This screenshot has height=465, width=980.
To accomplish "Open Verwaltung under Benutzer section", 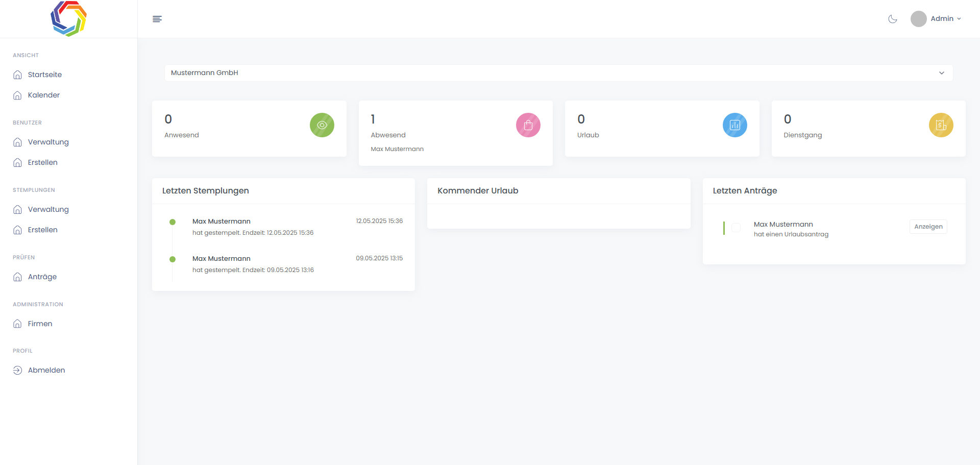I will pyautogui.click(x=48, y=142).
